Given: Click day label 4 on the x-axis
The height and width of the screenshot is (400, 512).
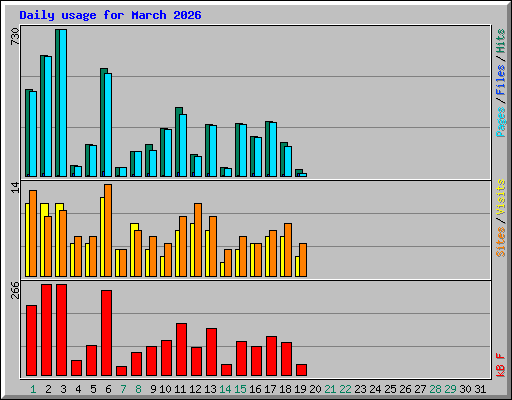Looking at the screenshot, I should point(78,389).
